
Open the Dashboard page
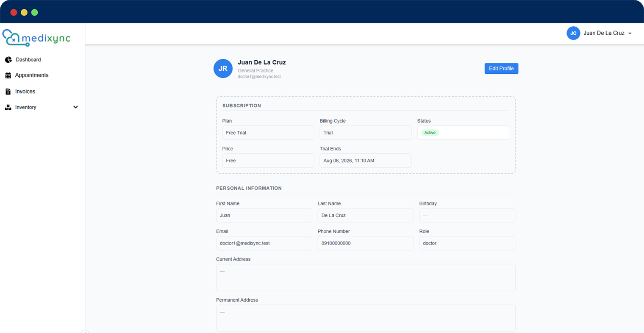[28, 60]
